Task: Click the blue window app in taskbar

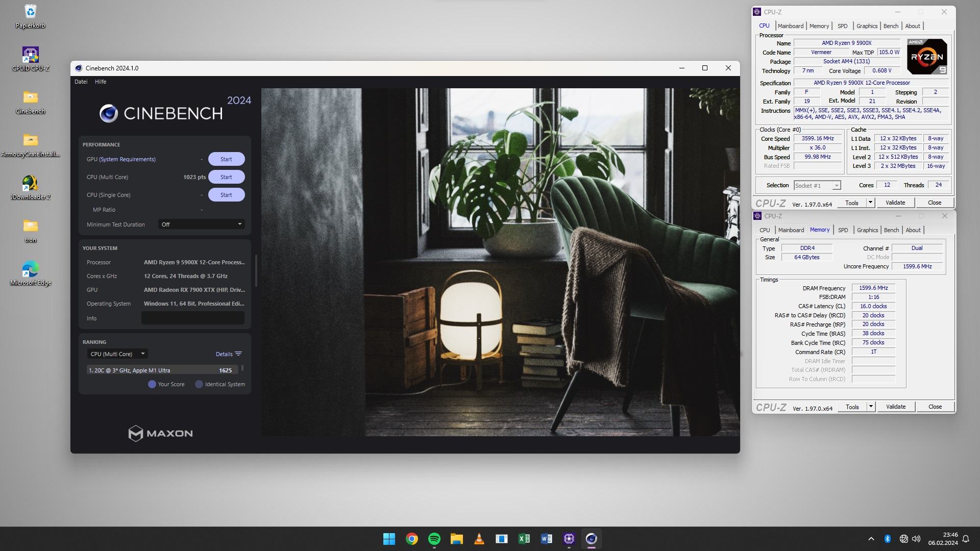Action: 501,539
